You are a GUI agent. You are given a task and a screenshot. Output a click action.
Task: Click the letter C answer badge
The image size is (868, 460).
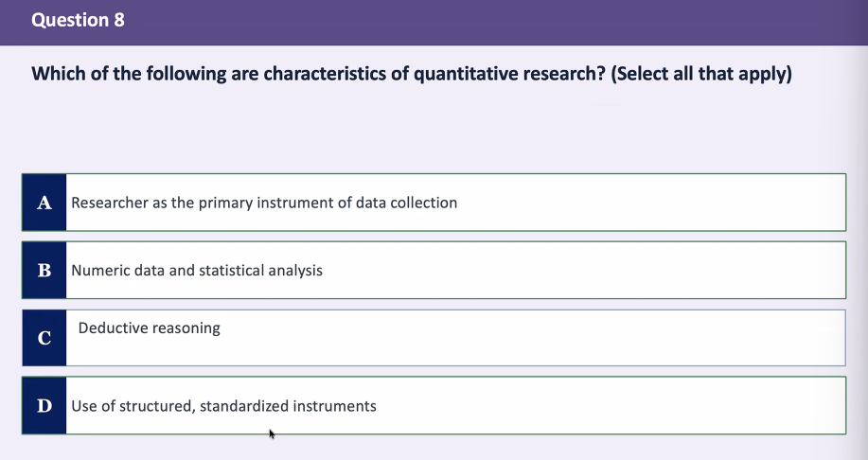pos(44,338)
